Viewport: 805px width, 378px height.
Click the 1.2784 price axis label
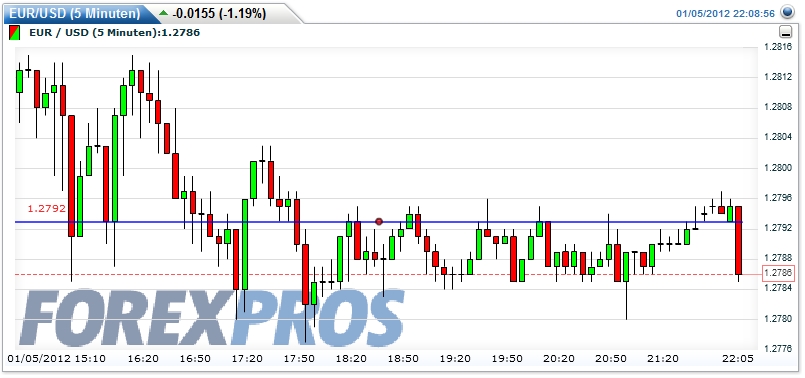click(777, 288)
